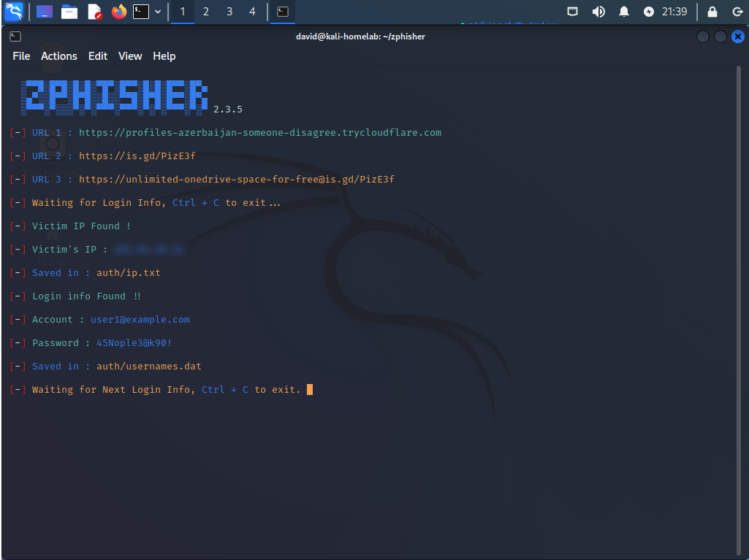Open the View menu
This screenshot has height=560, width=749.
(130, 56)
